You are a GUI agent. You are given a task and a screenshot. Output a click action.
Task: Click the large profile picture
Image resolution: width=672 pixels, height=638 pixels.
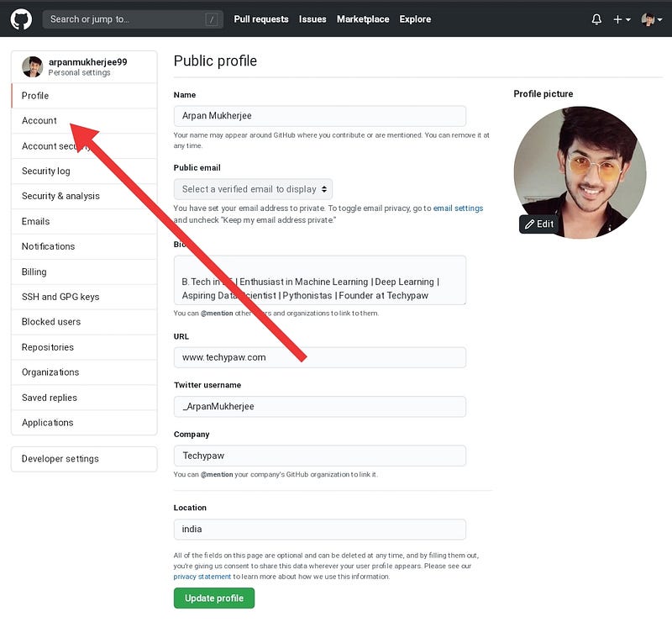tap(580, 172)
